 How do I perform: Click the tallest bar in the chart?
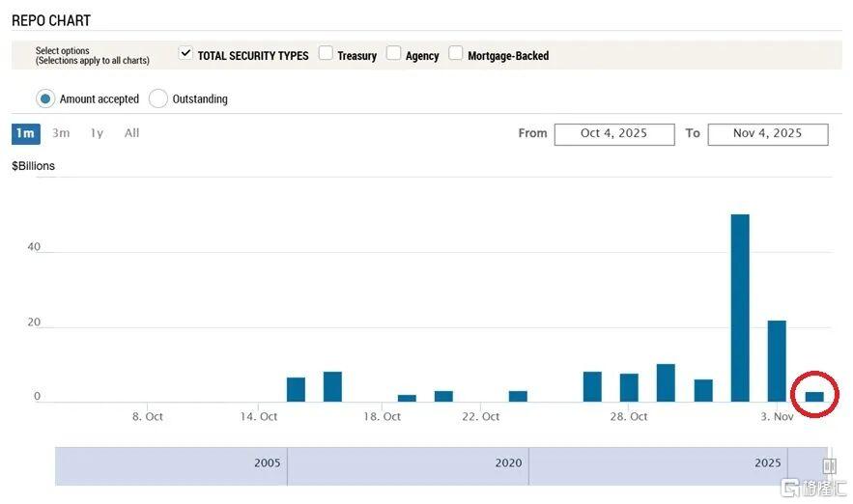click(x=740, y=307)
